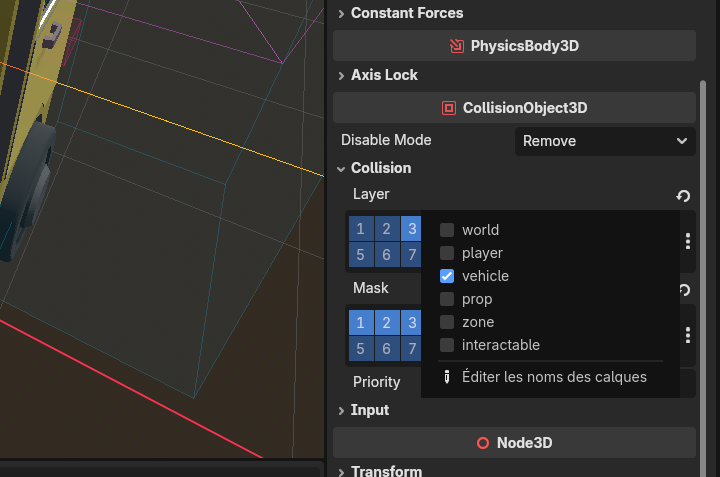720x477 pixels.
Task: Select 'Éditer les noms des calques' menu entry
Action: pyautogui.click(x=550, y=377)
